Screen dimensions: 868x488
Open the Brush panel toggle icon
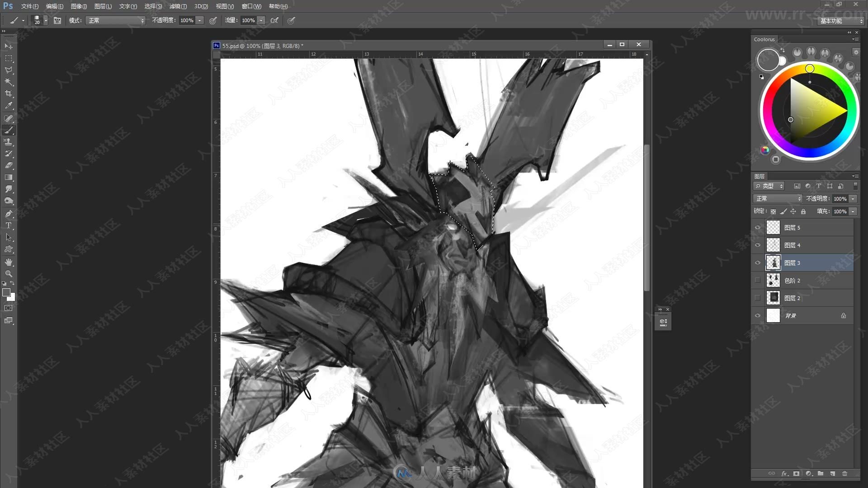[57, 20]
